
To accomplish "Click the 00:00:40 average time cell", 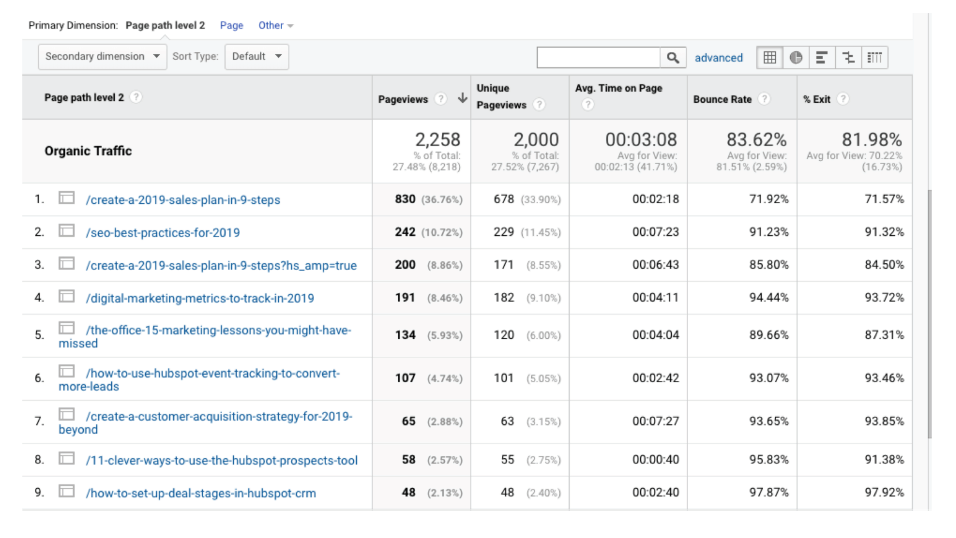I will click(655, 460).
